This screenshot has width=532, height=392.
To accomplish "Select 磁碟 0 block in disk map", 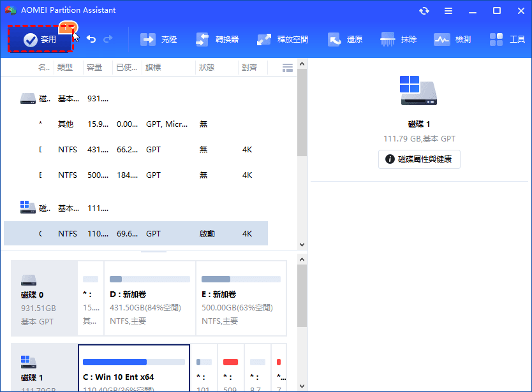I will click(45, 298).
